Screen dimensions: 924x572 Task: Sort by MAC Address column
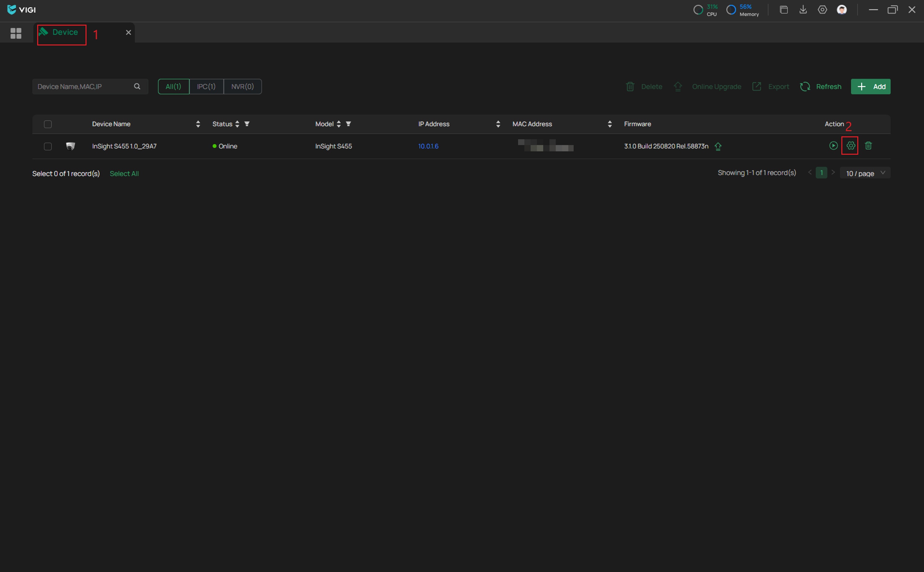click(610, 124)
